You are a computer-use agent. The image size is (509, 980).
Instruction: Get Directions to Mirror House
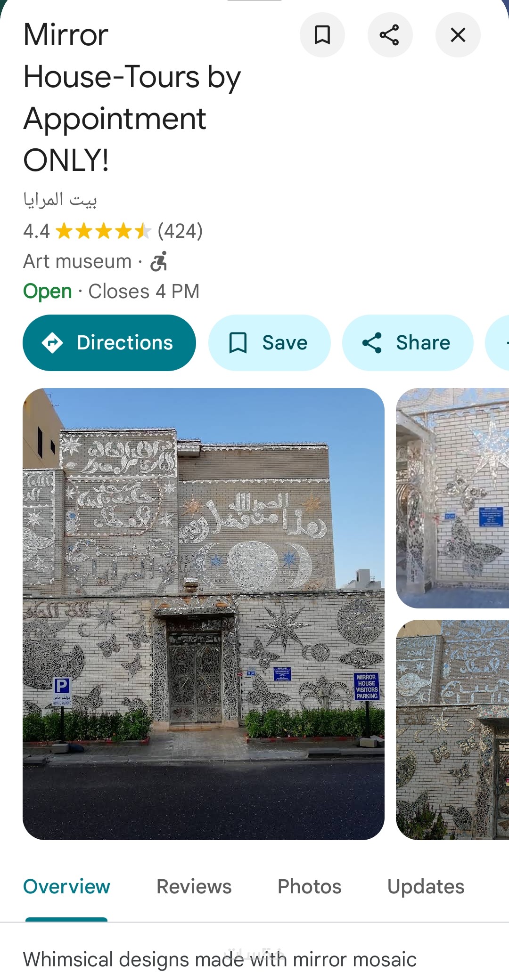109,343
